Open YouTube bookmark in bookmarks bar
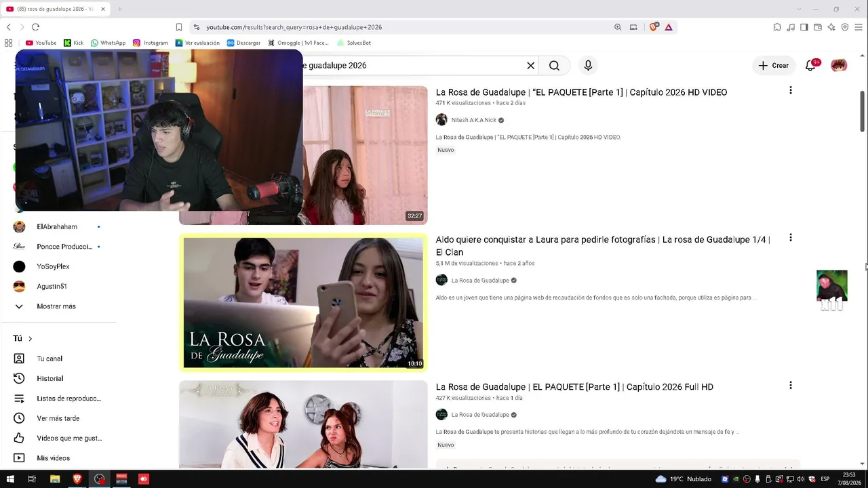 [x=41, y=43]
